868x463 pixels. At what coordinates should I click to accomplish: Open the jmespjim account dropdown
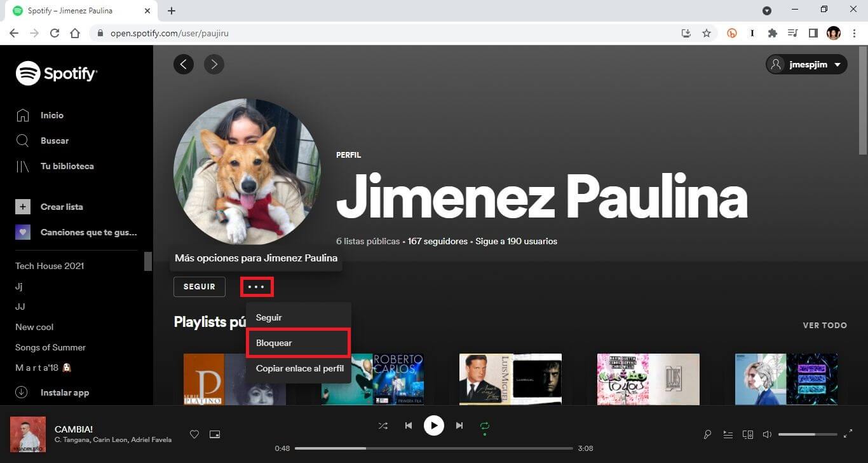[x=806, y=64]
